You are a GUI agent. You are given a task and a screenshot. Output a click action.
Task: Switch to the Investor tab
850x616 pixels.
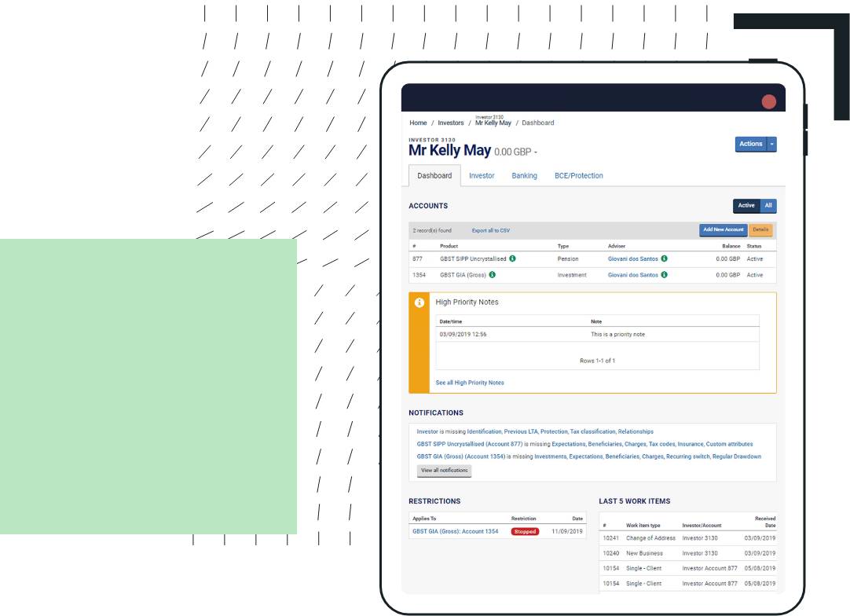[482, 175]
